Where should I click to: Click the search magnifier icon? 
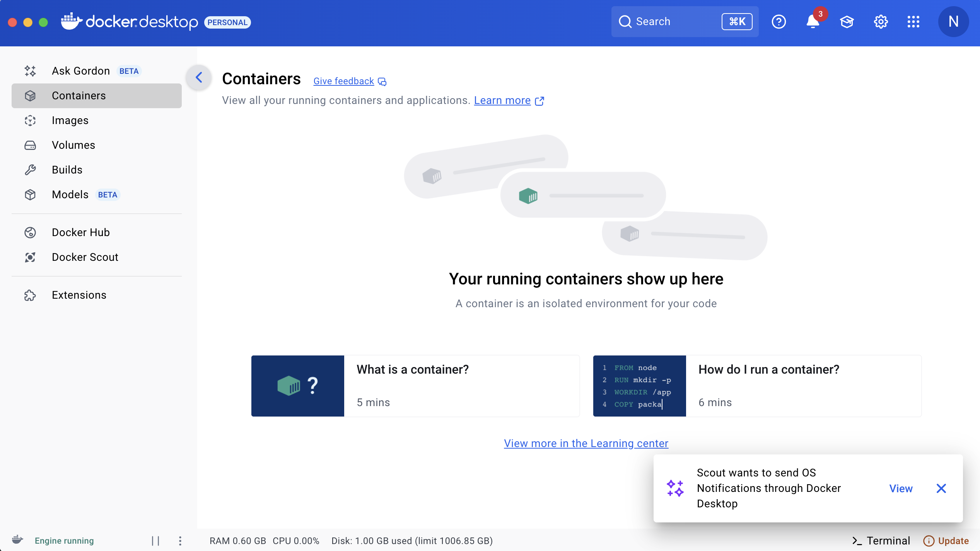625,22
